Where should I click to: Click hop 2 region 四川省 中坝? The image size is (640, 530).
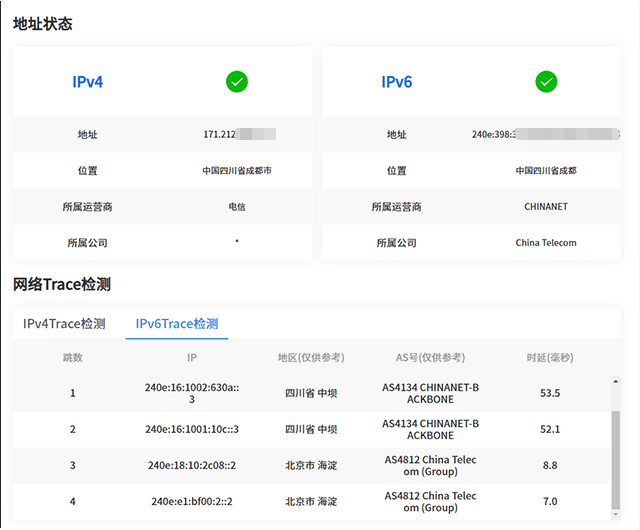click(311, 429)
